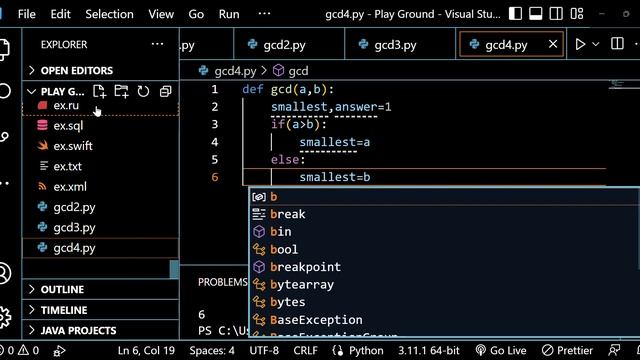This screenshot has height=360, width=640.
Task: Toggle bottom panel layout icon
Action: coord(536,14)
